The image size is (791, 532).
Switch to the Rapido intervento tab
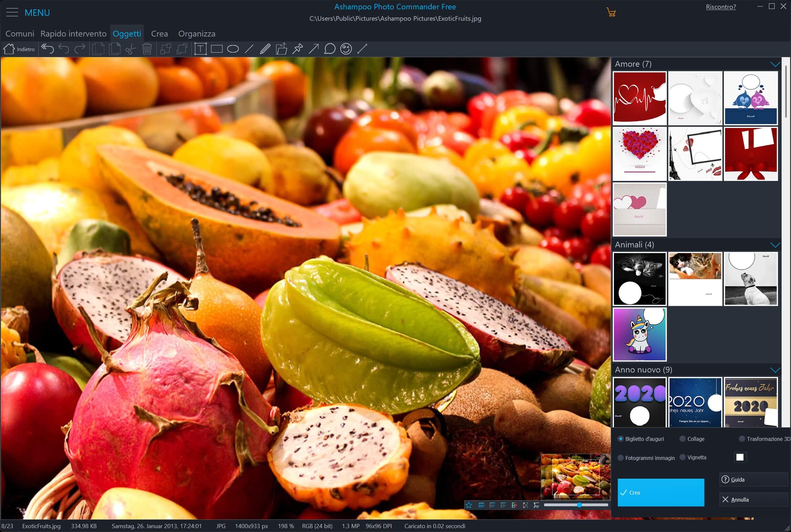(73, 34)
